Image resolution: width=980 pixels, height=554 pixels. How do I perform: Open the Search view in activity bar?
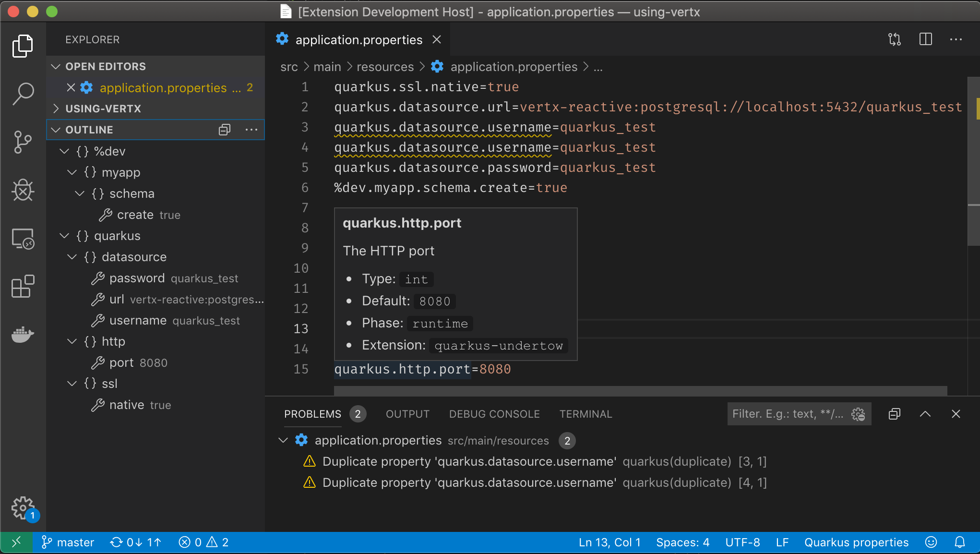[x=23, y=93]
